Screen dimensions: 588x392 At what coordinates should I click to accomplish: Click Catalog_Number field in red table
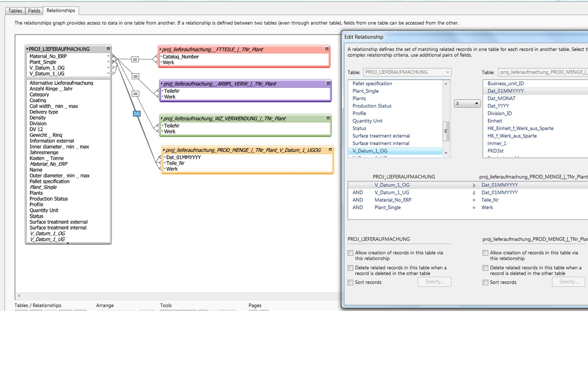tap(181, 57)
